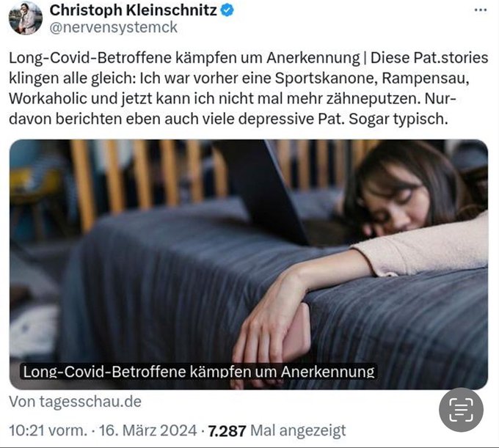Open the @nervensystemck handle

point(113,28)
